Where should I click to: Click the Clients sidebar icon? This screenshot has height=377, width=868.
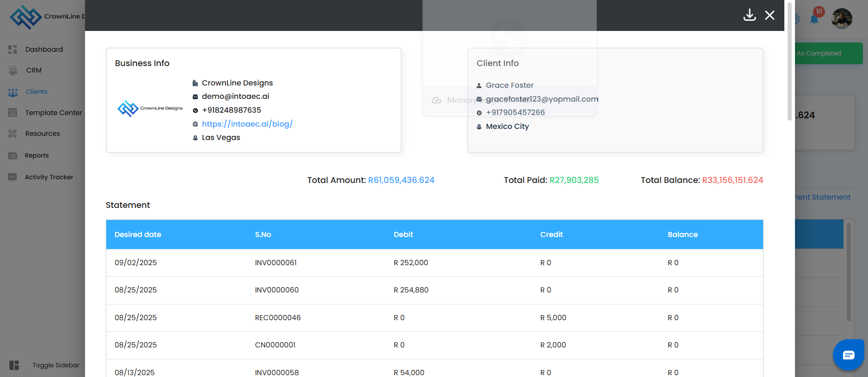pyautogui.click(x=13, y=92)
